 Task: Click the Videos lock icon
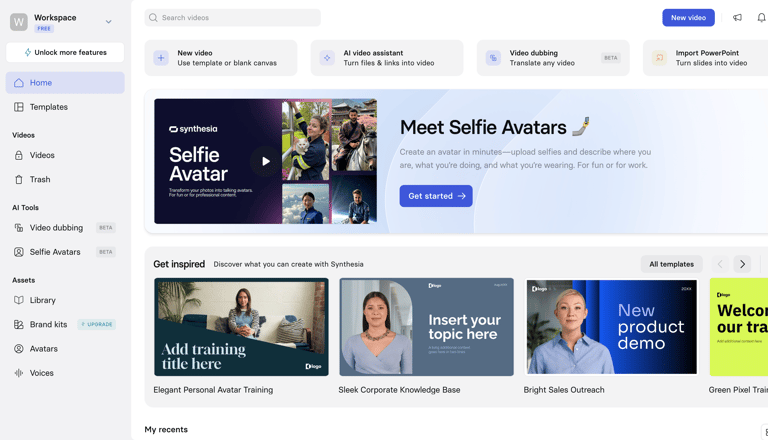point(19,155)
